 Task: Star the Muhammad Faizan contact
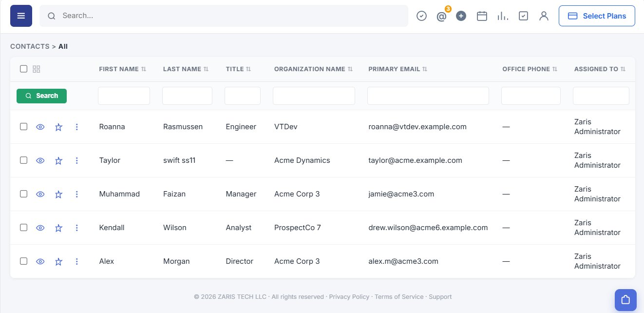[x=58, y=195]
